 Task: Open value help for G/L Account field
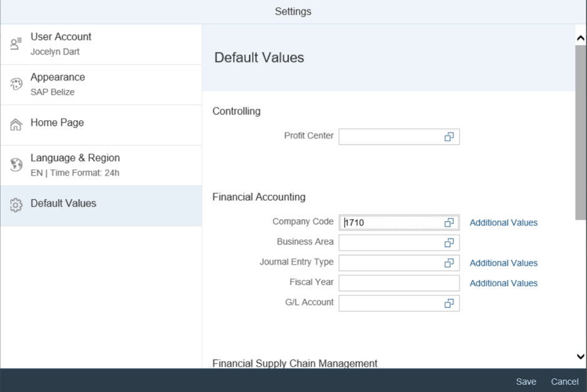tap(448, 303)
